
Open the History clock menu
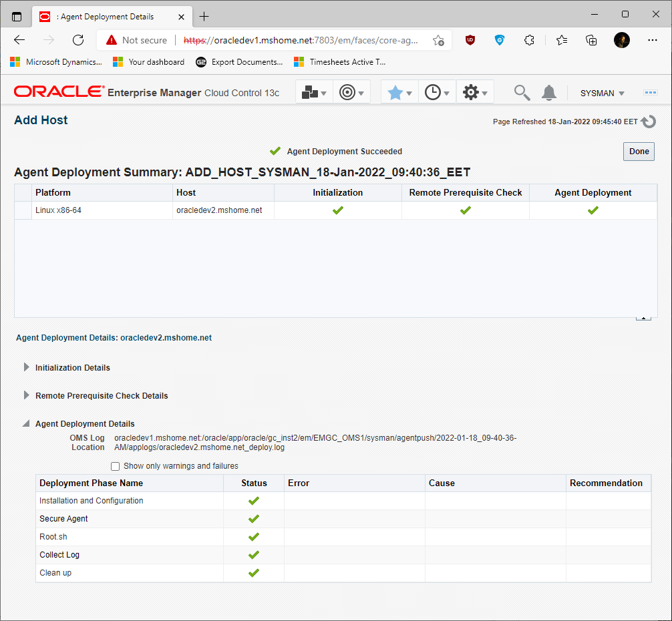(x=437, y=93)
